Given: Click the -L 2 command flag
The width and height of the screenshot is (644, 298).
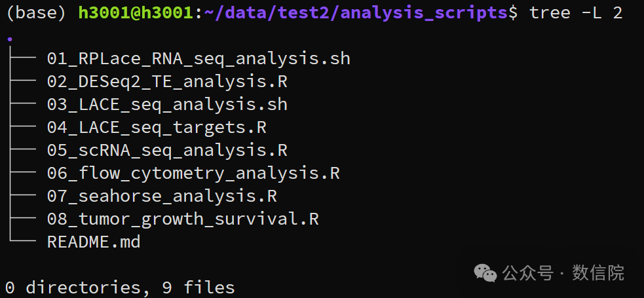Looking at the screenshot, I should (x=602, y=12).
